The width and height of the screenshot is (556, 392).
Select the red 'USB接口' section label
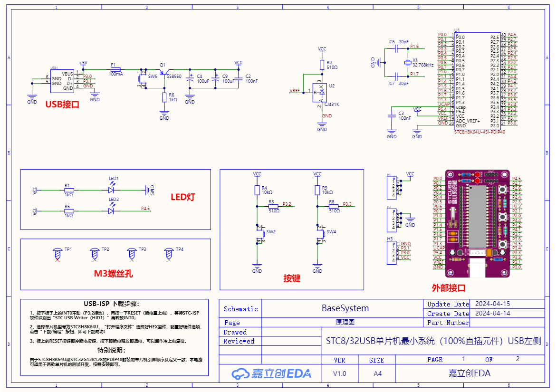coord(62,105)
